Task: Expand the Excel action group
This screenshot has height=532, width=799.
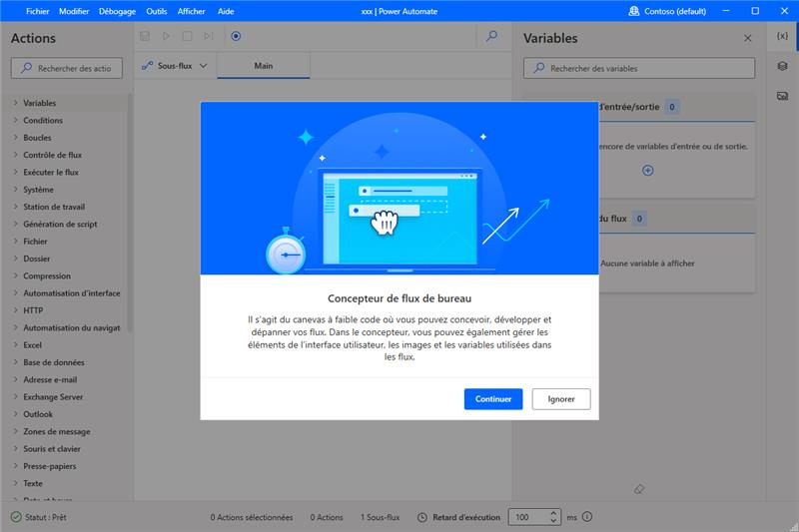Action: pyautogui.click(x=65, y=345)
